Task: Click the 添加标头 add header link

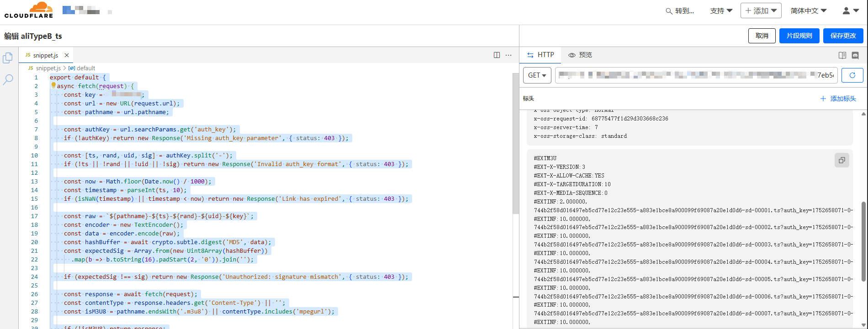Action: [x=838, y=99]
